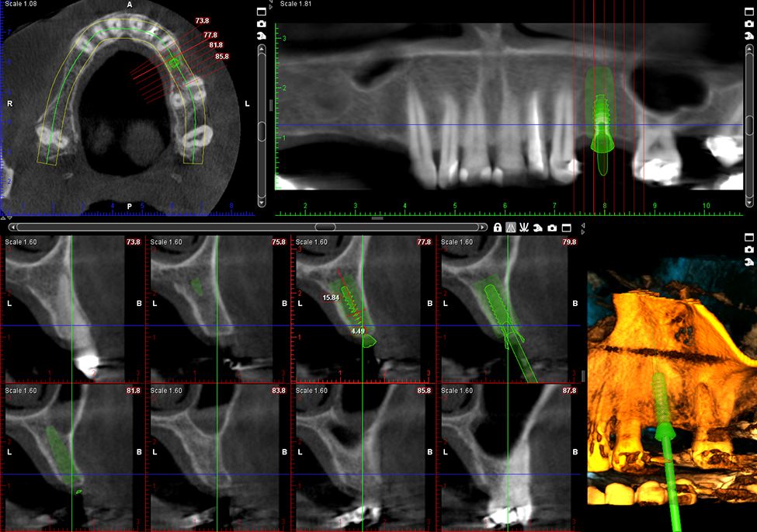
Task: Activate the camera snapshot icon above the panoramic view
Action: (x=749, y=23)
